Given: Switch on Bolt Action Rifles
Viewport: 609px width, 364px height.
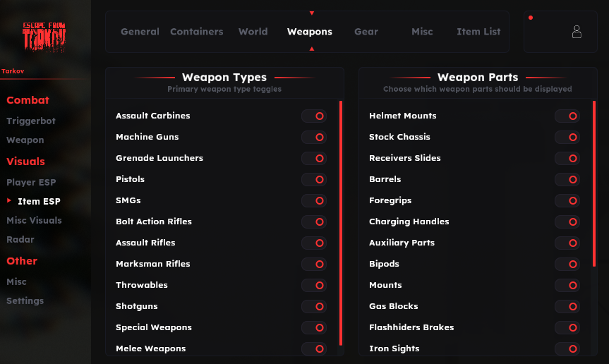Looking at the screenshot, I should [314, 222].
